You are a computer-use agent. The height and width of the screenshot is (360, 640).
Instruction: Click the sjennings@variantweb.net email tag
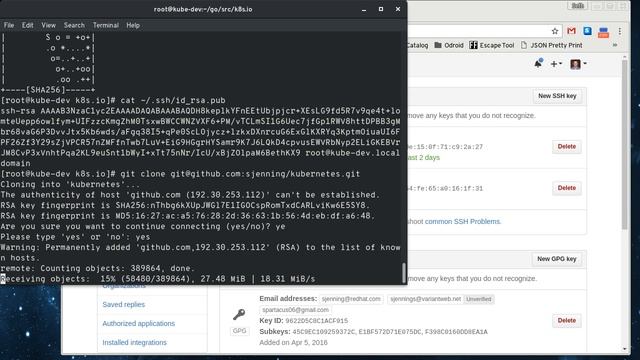(x=426, y=299)
